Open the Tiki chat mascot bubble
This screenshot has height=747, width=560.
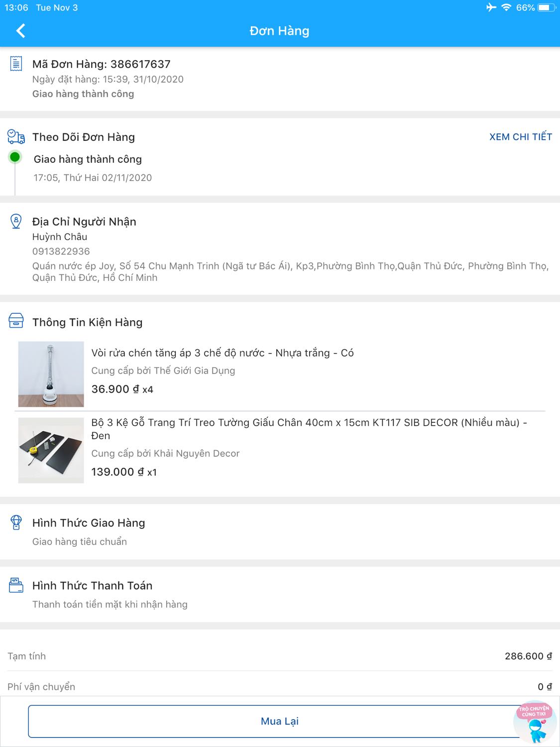pyautogui.click(x=535, y=722)
